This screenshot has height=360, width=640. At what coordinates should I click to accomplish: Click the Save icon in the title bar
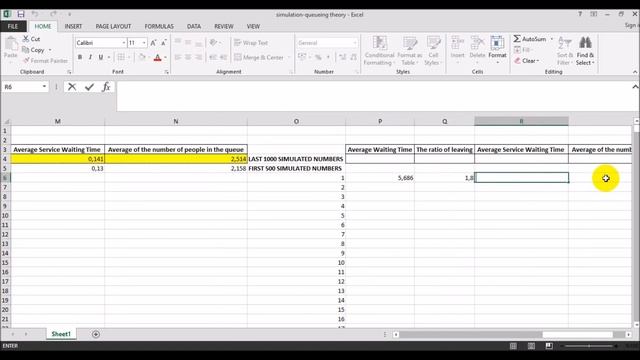[x=20, y=14]
